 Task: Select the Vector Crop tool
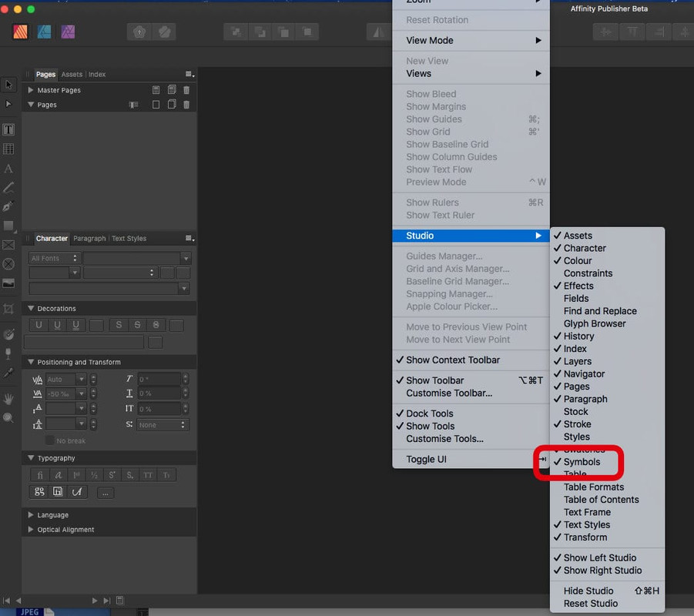(8, 309)
